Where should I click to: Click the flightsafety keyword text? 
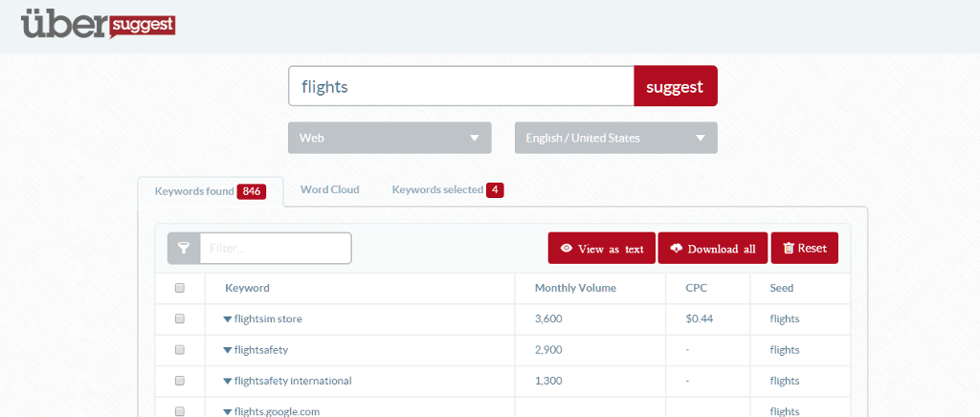point(261,350)
